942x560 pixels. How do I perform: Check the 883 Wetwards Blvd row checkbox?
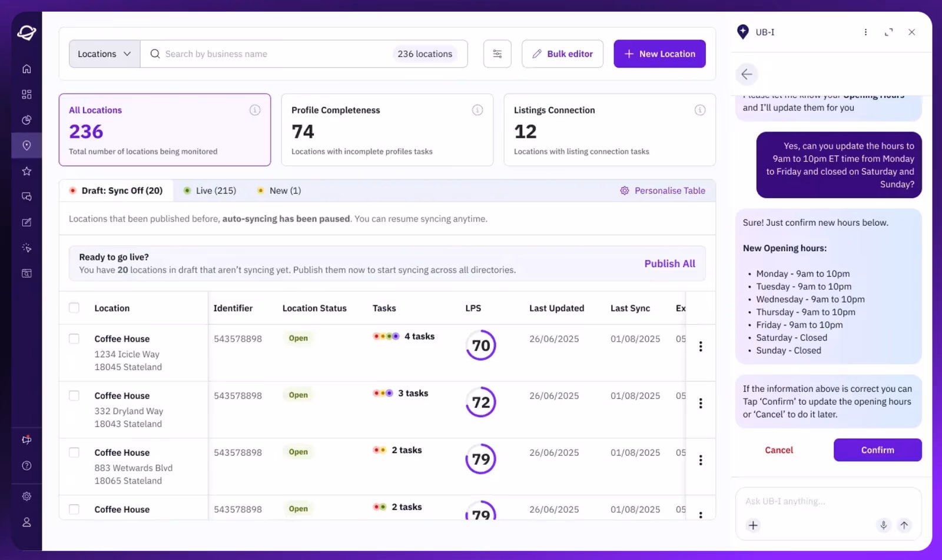[74, 452]
